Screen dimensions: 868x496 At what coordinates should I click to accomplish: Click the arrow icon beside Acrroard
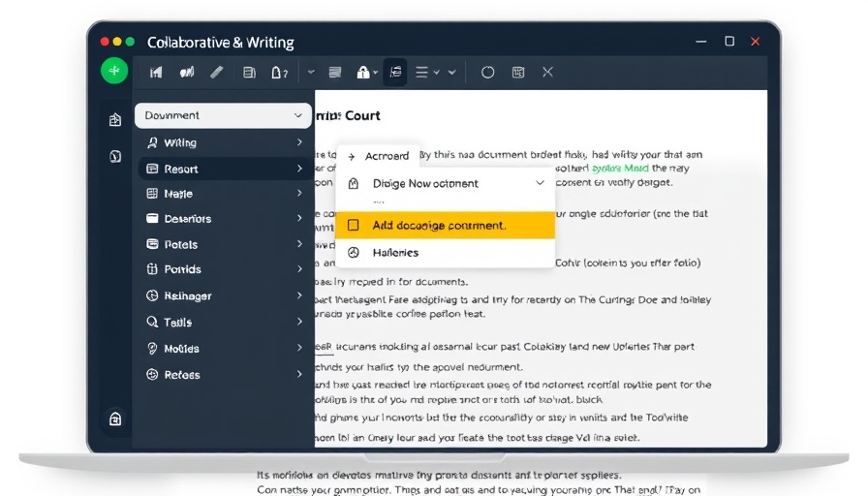[x=352, y=157]
